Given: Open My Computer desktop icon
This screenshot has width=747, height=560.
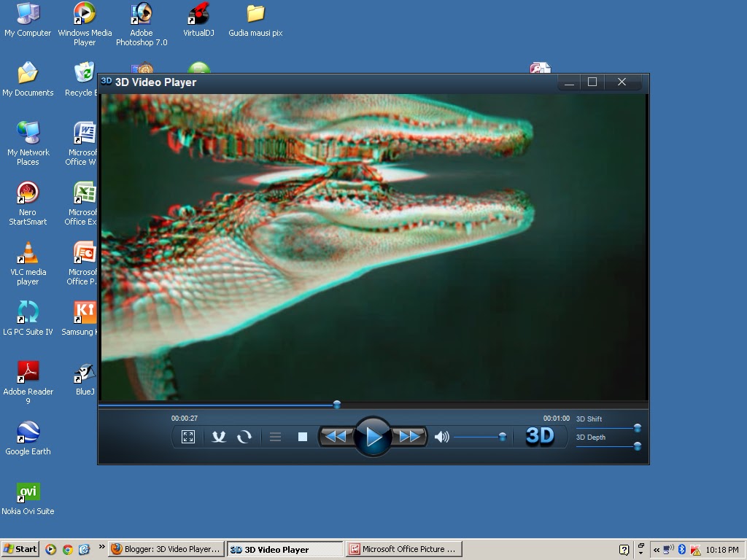Looking at the screenshot, I should pyautogui.click(x=28, y=20).
